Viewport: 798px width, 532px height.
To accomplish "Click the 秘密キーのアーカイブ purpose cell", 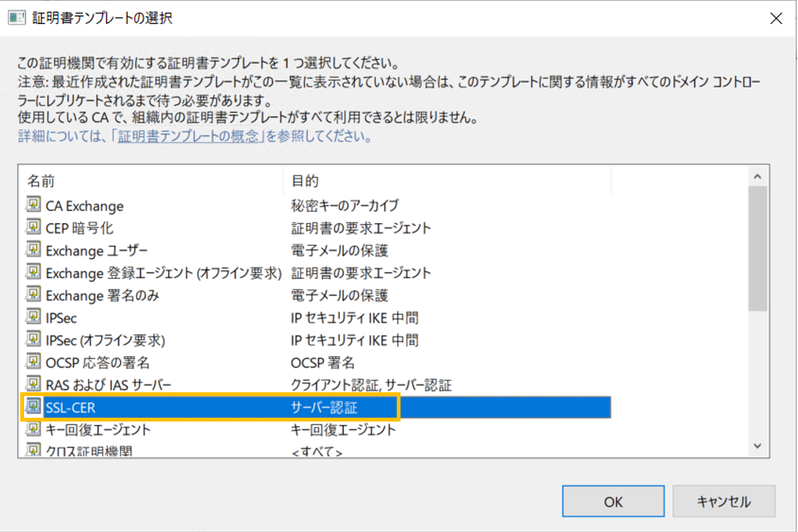I will pyautogui.click(x=345, y=206).
